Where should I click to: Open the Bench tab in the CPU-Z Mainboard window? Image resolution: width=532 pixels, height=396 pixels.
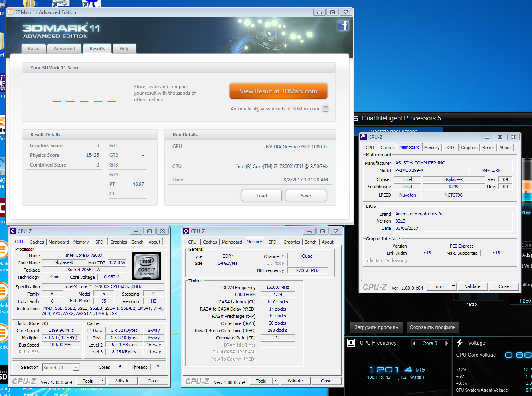tap(488, 148)
